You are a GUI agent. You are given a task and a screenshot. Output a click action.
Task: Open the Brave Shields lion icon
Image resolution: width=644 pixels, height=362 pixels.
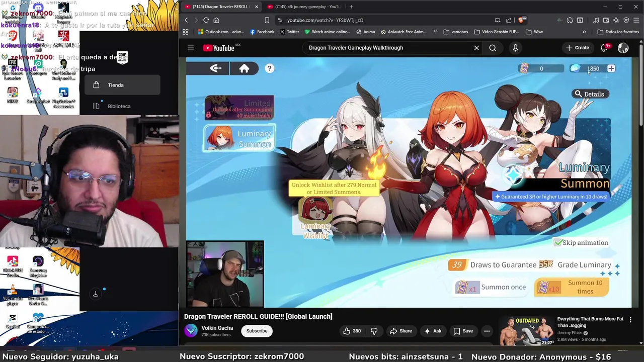point(521,20)
